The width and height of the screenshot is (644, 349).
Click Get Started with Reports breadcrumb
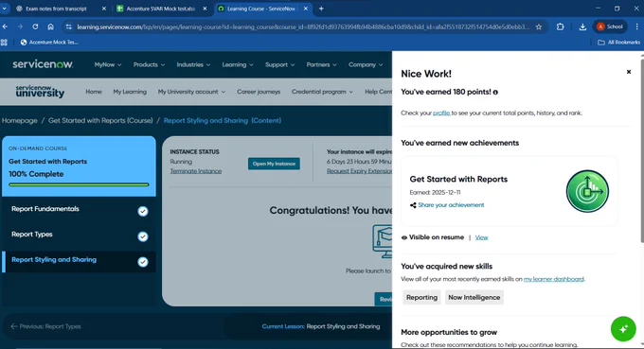pos(100,120)
